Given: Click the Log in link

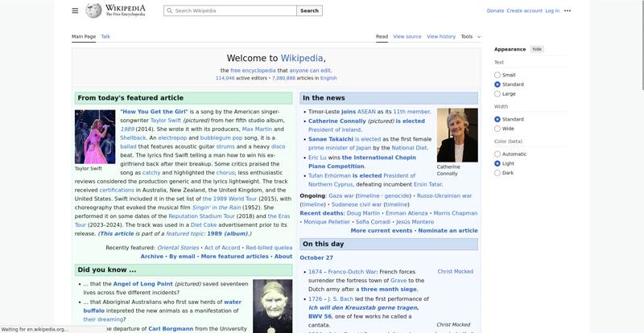Looking at the screenshot, I should 552,10.
